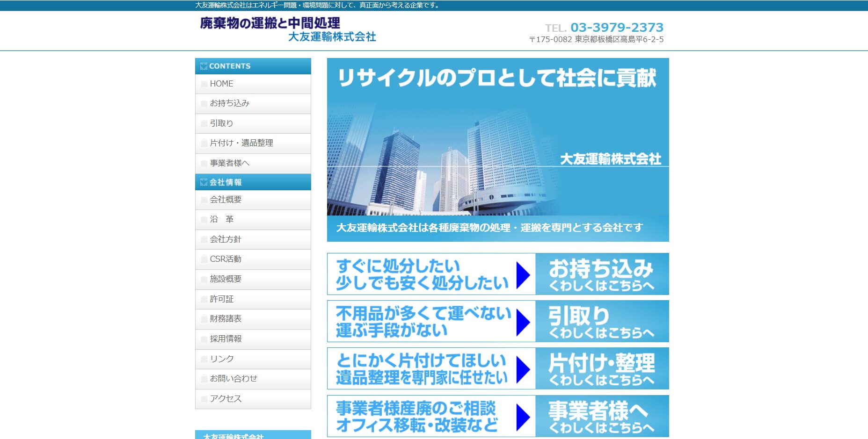Select お持ち込み in the sidebar menu
Viewport: 868px width, 439px height.
229,103
